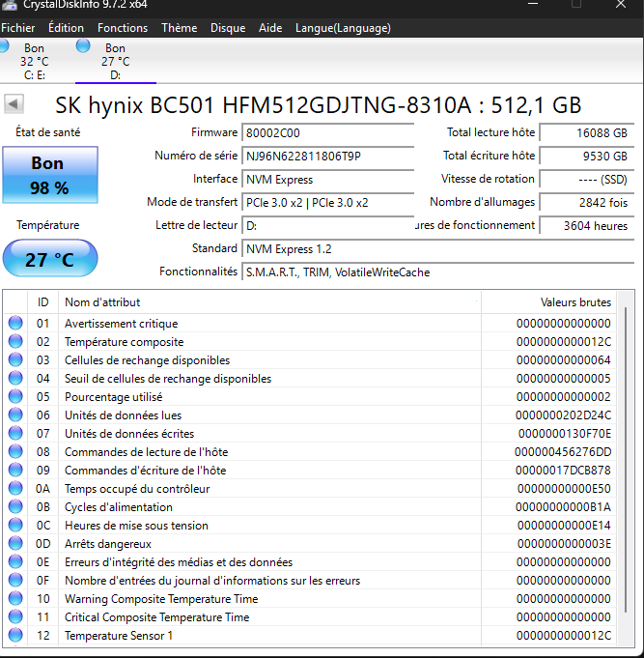Click the Bon 98 % health status button

(x=49, y=175)
